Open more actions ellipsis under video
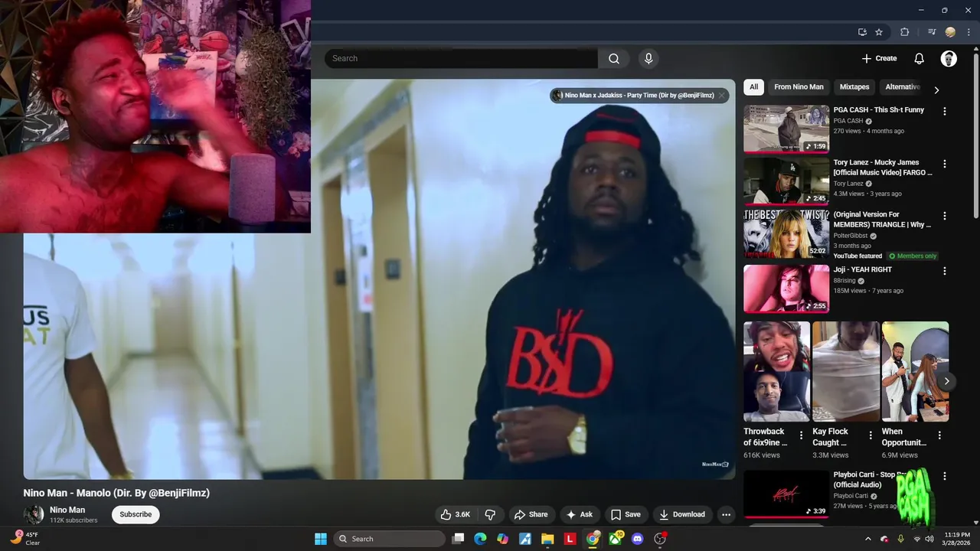The height and width of the screenshot is (551, 980). (726, 514)
